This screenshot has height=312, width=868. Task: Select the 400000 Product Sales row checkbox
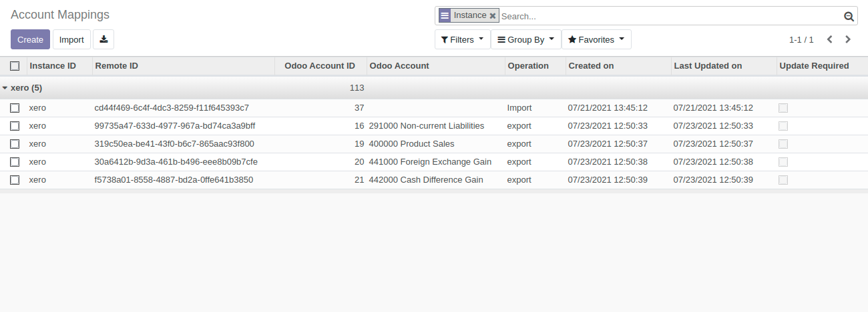15,144
